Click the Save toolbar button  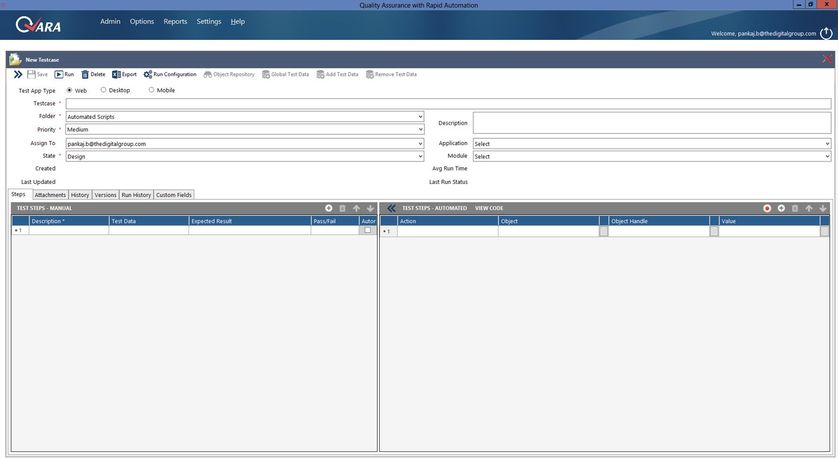pos(37,74)
